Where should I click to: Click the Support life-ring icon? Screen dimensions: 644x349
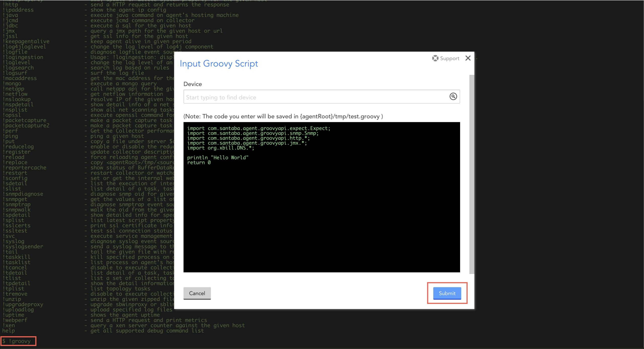(x=435, y=58)
